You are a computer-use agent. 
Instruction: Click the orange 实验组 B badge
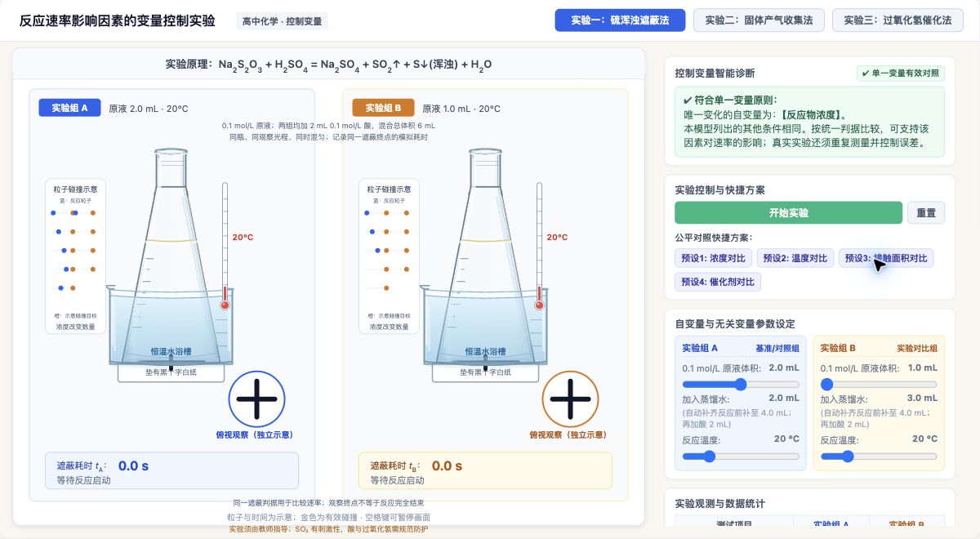(x=383, y=108)
